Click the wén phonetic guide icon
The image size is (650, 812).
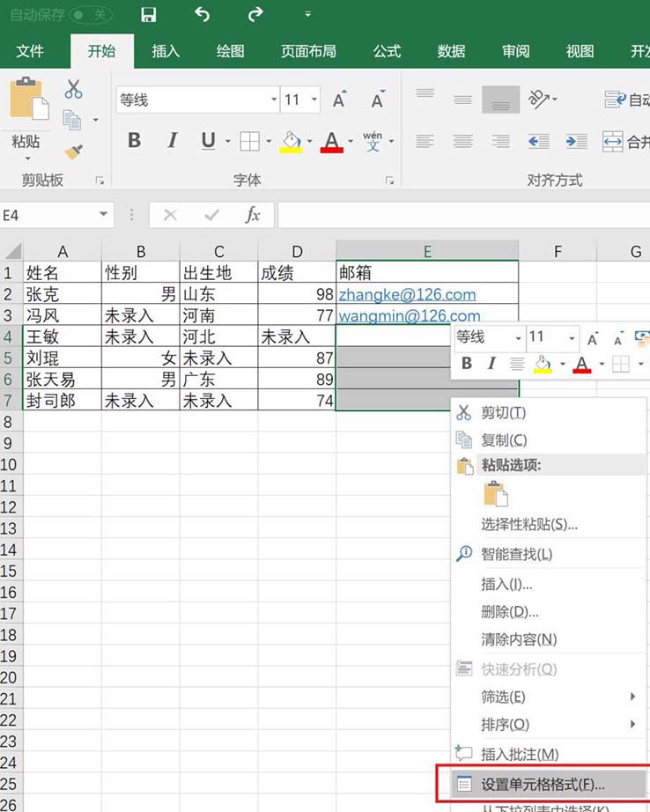373,141
